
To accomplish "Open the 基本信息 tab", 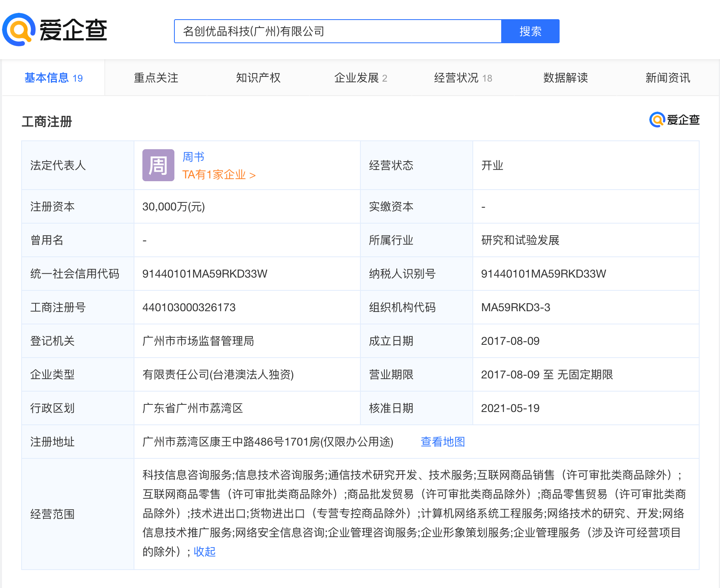I will point(53,78).
